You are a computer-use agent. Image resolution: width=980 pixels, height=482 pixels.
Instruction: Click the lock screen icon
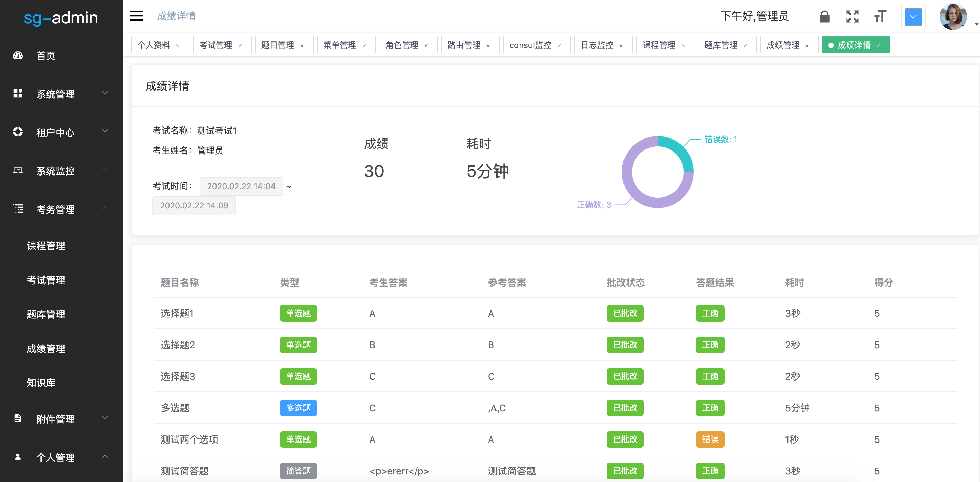pyautogui.click(x=825, y=17)
